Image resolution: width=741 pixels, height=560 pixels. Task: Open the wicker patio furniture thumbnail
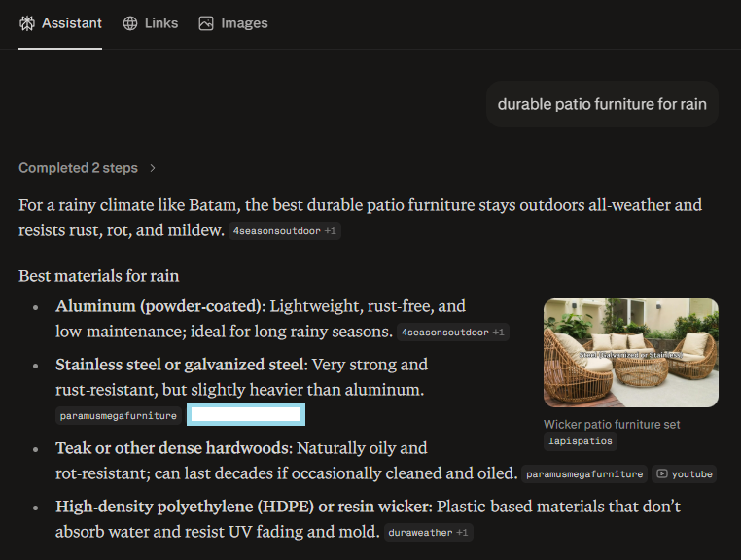(630, 352)
